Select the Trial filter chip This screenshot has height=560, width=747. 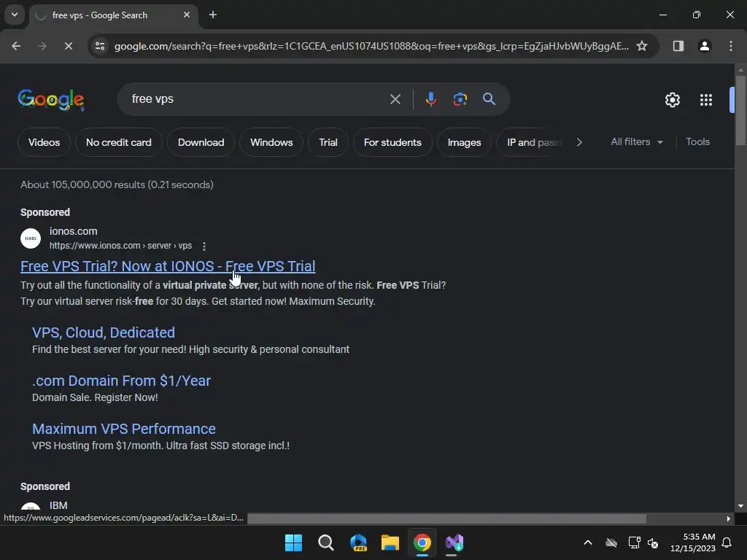pyautogui.click(x=328, y=142)
